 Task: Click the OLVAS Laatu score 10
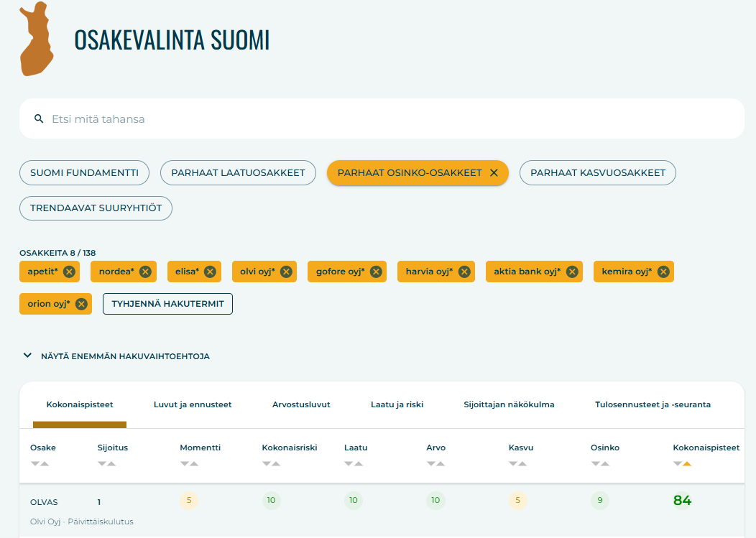354,500
